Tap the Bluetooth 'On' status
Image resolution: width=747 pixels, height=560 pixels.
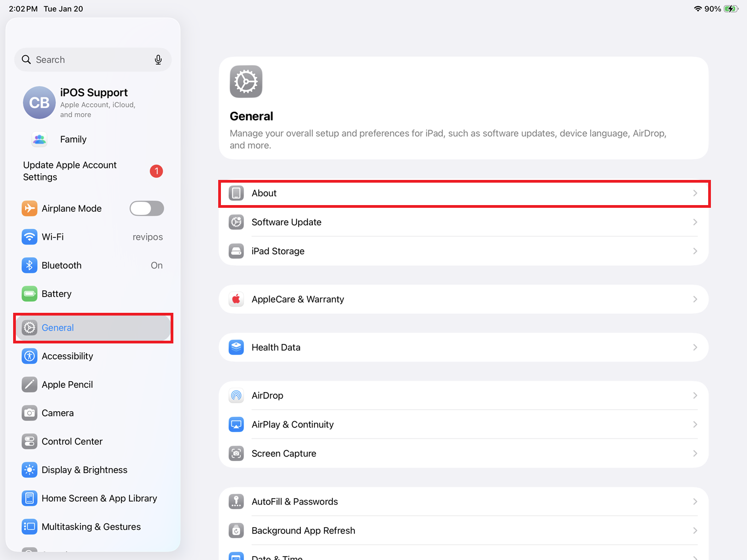157,265
